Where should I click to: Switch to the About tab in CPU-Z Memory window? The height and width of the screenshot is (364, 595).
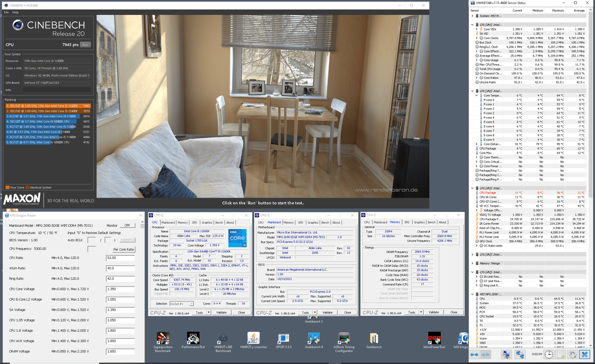click(442, 222)
